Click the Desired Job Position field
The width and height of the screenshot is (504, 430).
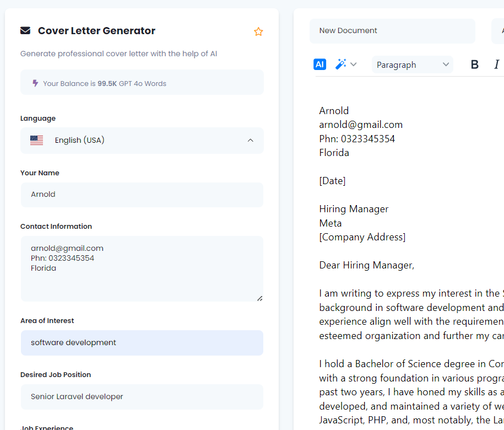[142, 397]
